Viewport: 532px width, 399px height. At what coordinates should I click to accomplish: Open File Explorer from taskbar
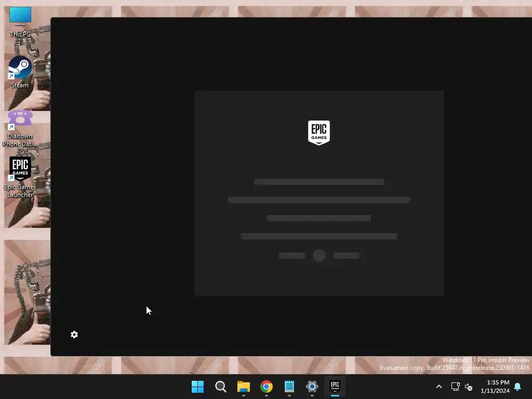pos(244,387)
